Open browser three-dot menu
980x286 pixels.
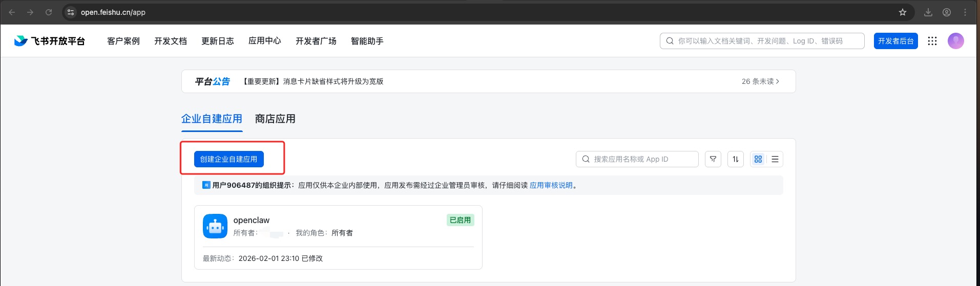965,12
